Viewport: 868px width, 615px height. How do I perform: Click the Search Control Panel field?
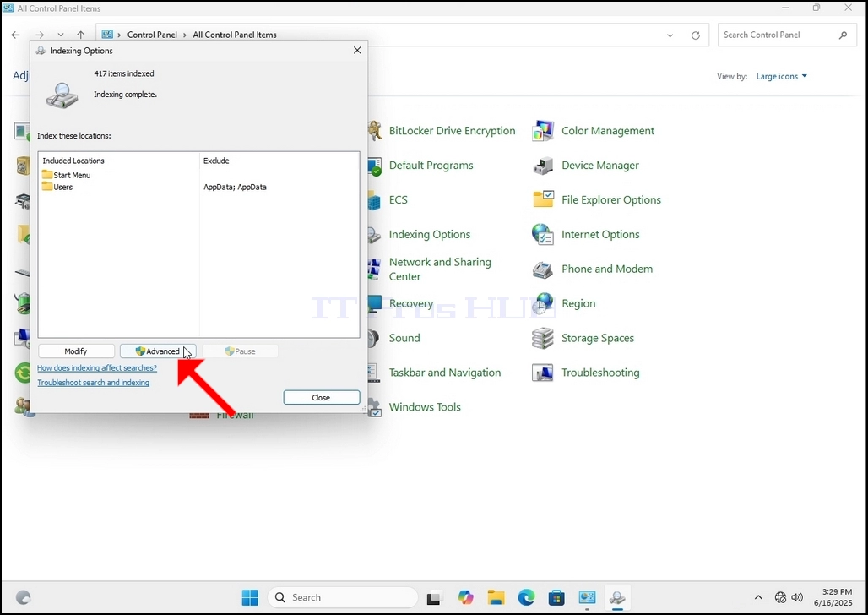787,35
